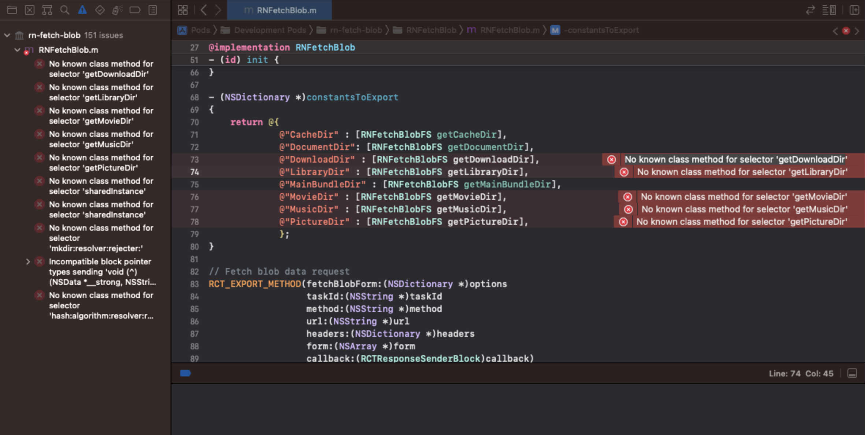Click constantsToExport method name on line 68
The width and height of the screenshot is (868, 435).
(352, 97)
